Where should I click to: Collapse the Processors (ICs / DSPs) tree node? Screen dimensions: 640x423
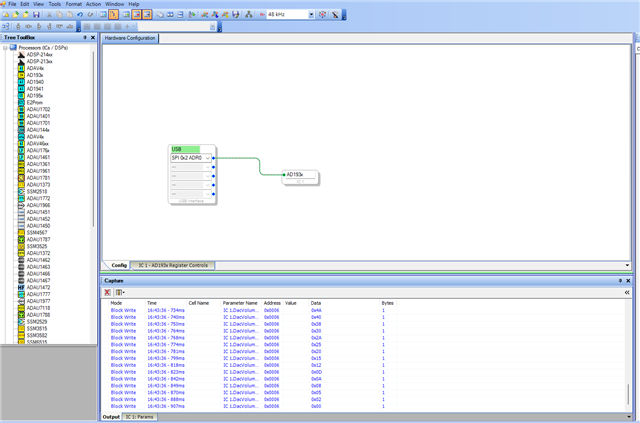click(x=5, y=48)
